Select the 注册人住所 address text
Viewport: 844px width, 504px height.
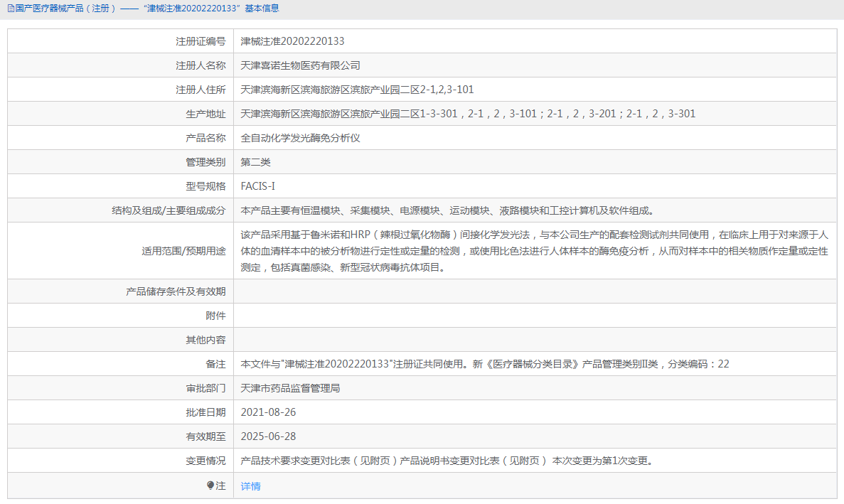click(356, 89)
